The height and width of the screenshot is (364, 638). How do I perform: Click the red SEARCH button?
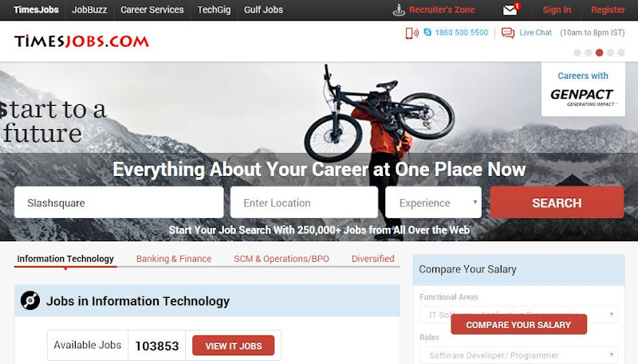coord(557,202)
